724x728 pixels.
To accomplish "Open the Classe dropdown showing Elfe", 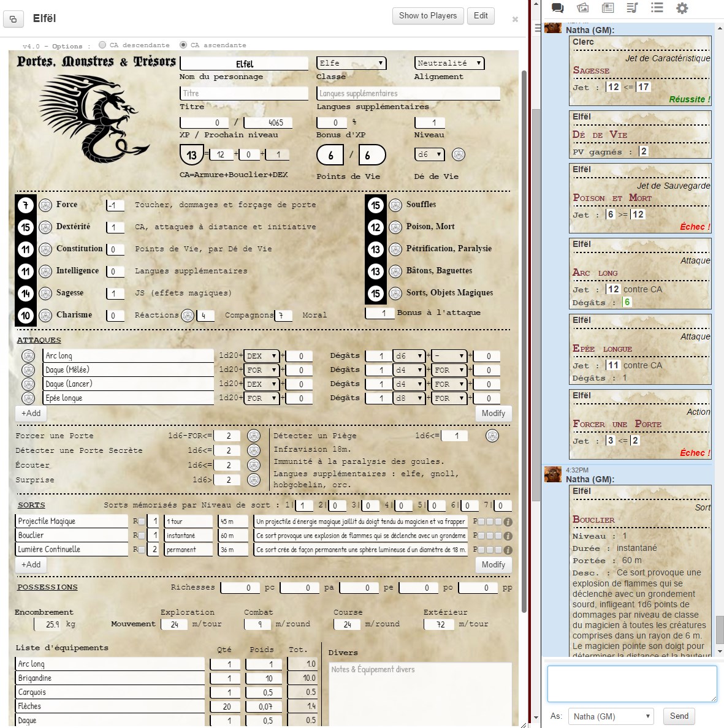I will pyautogui.click(x=351, y=63).
